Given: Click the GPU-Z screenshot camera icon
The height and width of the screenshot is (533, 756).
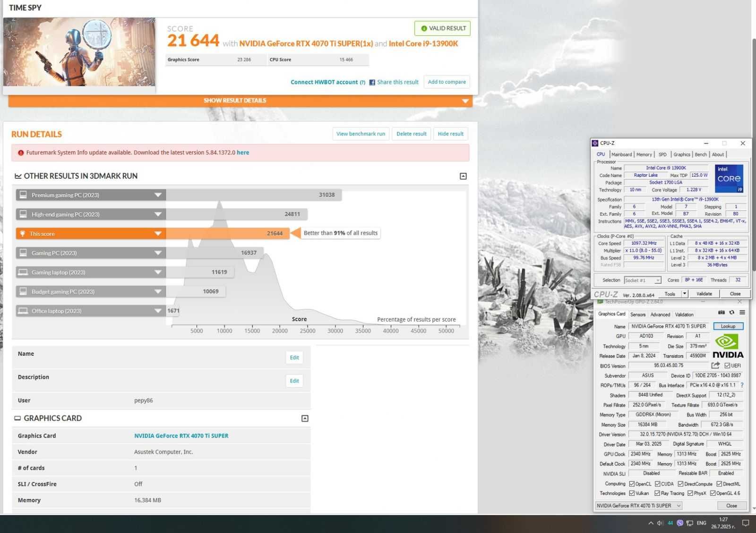Looking at the screenshot, I should click(x=721, y=313).
